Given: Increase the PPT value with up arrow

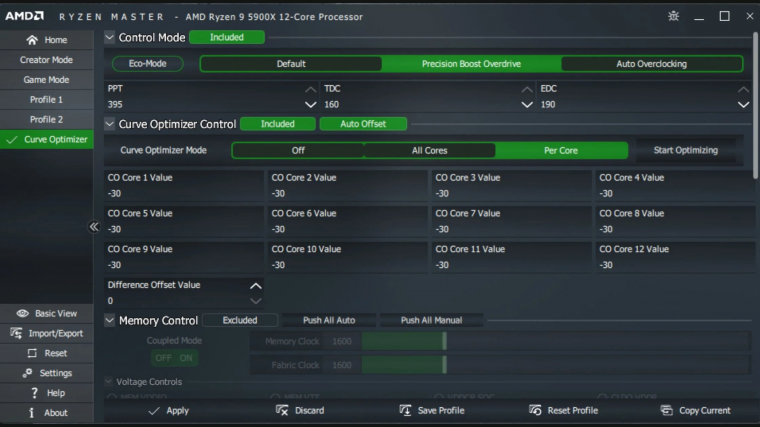Looking at the screenshot, I should (x=311, y=89).
